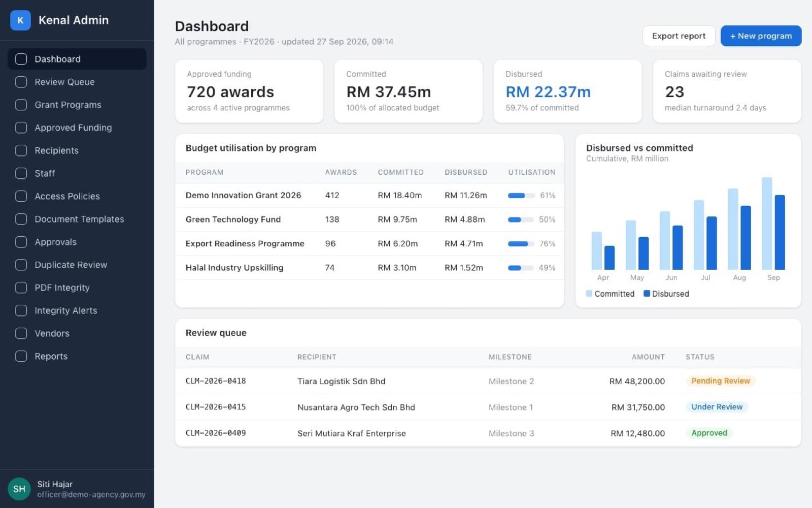Click recipient Nusantara Agro Tech Sdn Bhd

click(x=356, y=407)
